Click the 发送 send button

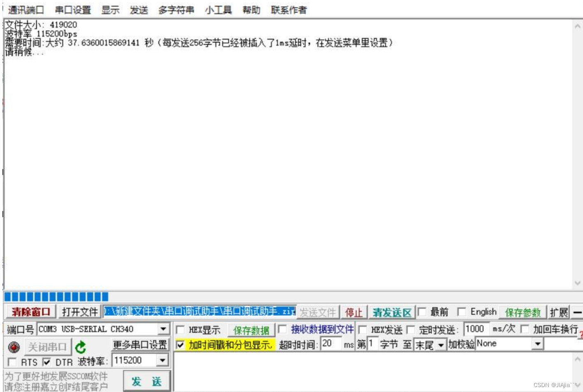point(147,381)
